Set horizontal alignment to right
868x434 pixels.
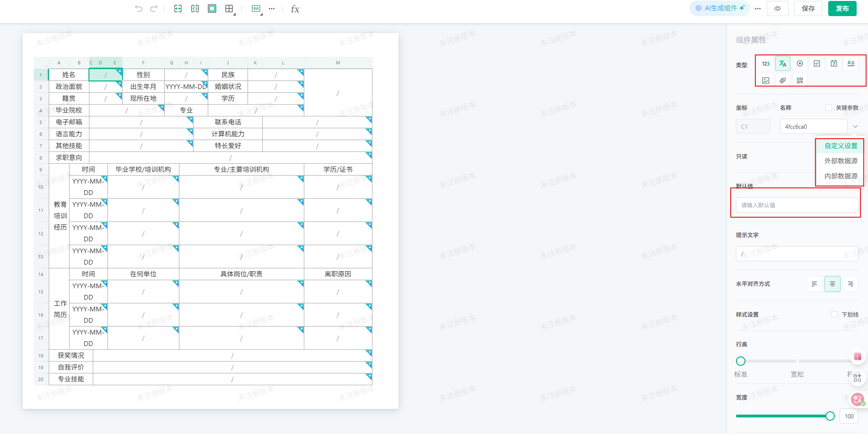pos(850,284)
